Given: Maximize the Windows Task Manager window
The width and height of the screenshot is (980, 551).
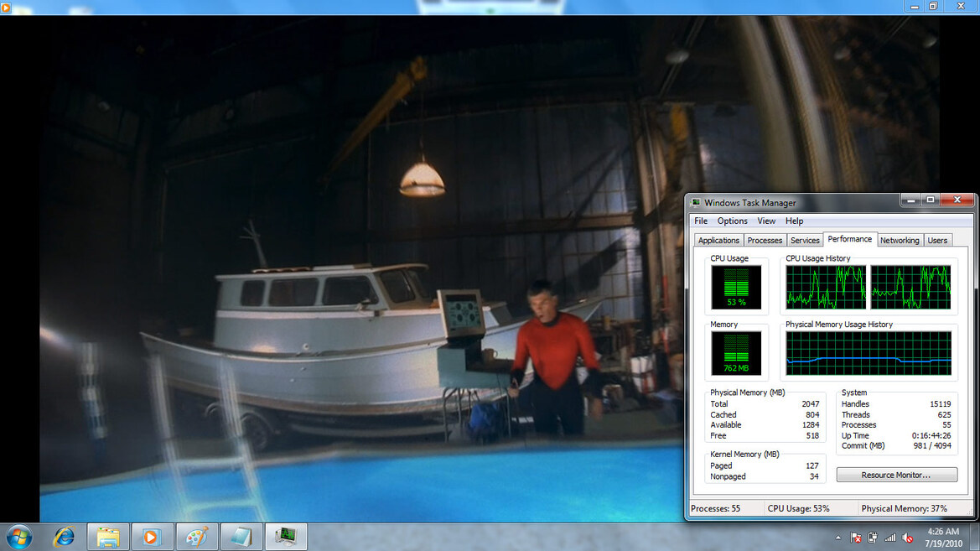Looking at the screenshot, I should tap(930, 200).
